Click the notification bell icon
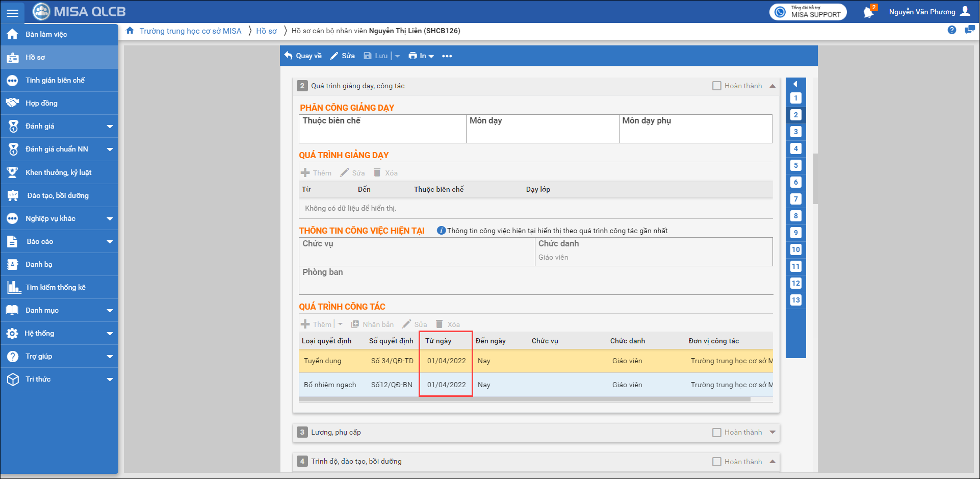Image resolution: width=980 pixels, height=479 pixels. coord(869,12)
